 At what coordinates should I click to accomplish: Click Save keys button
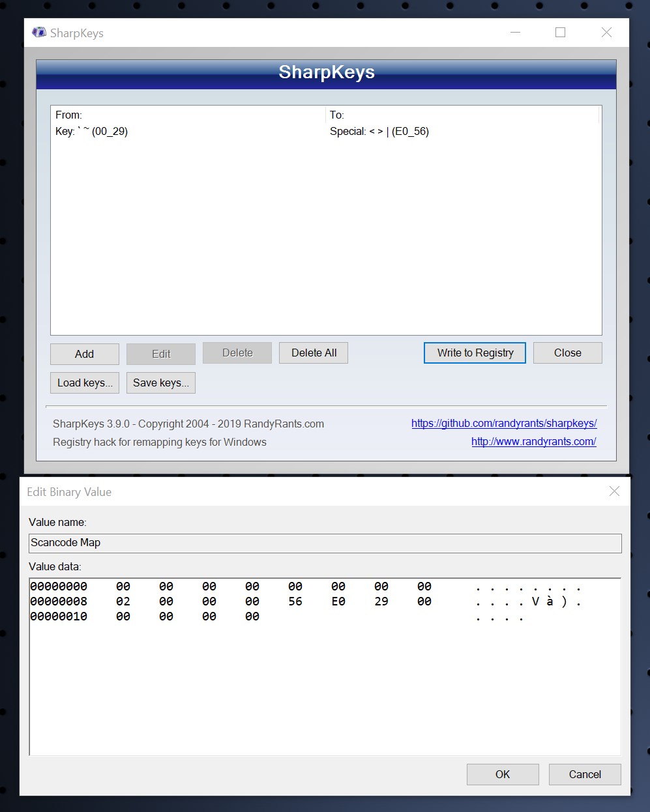coord(160,383)
